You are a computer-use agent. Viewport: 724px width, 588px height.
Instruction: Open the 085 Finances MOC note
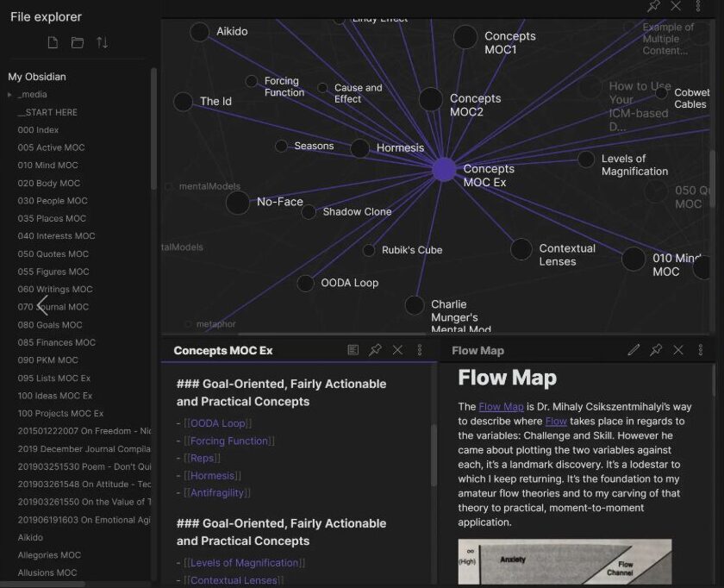point(56,342)
